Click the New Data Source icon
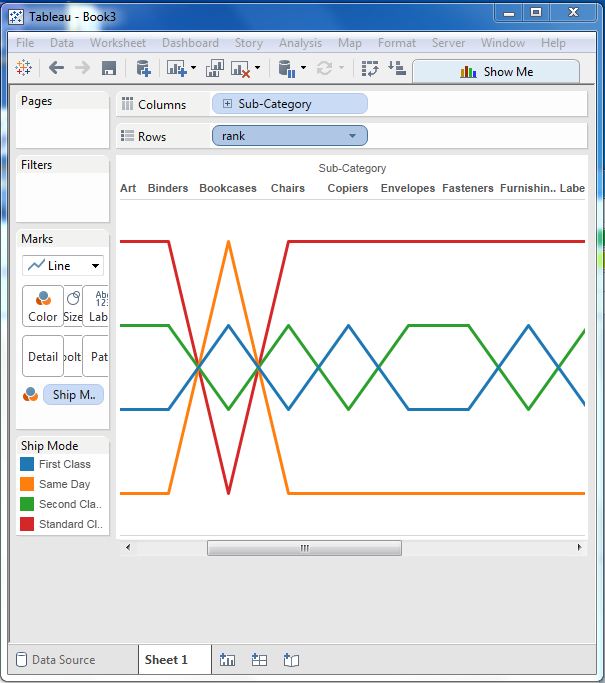Image resolution: width=605 pixels, height=683 pixels. (x=143, y=68)
